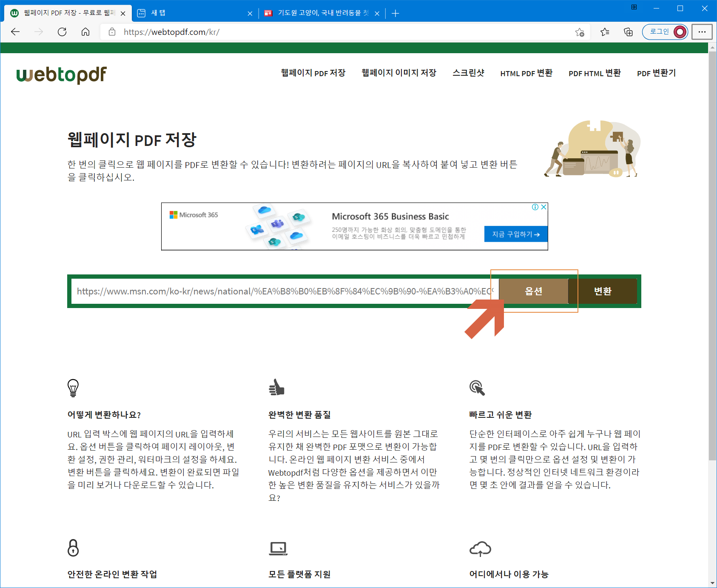The height and width of the screenshot is (588, 717).
Task: Click the 모든 플랫폼 지원 heading
Action: [x=299, y=574]
